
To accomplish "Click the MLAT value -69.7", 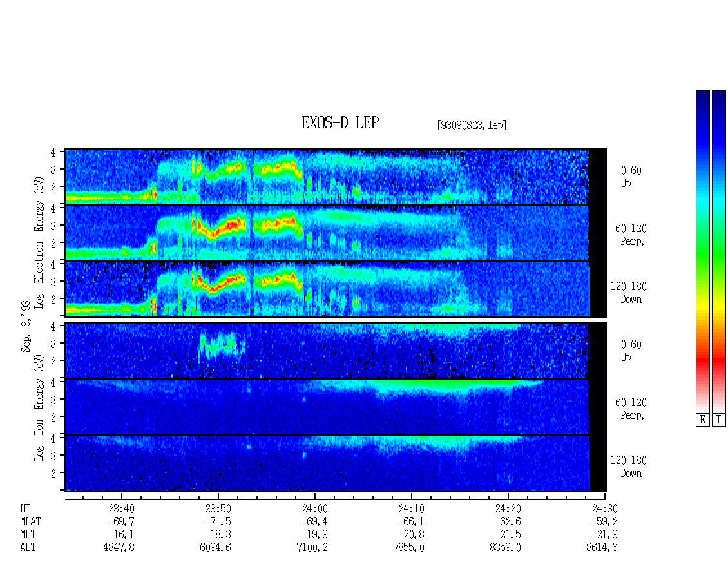I will point(122,521).
